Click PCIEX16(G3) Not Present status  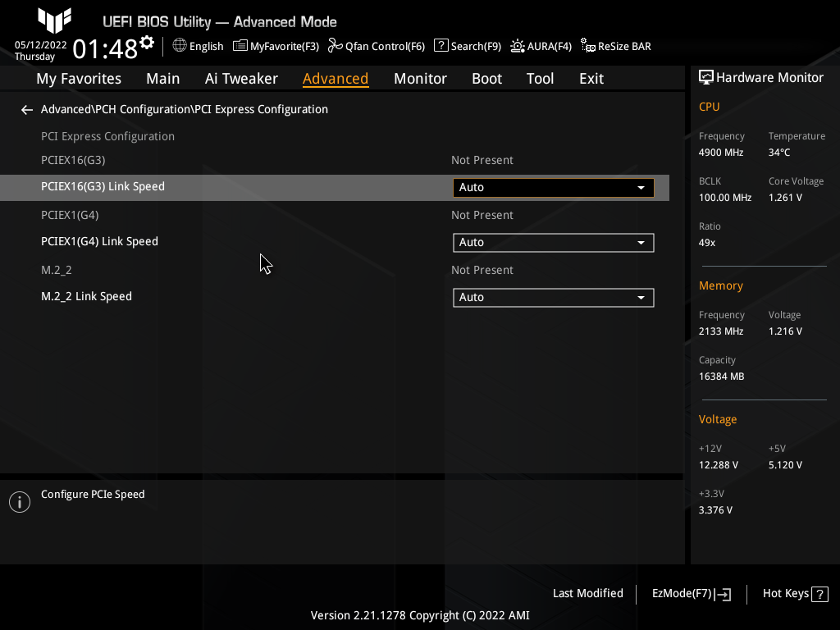(x=482, y=160)
